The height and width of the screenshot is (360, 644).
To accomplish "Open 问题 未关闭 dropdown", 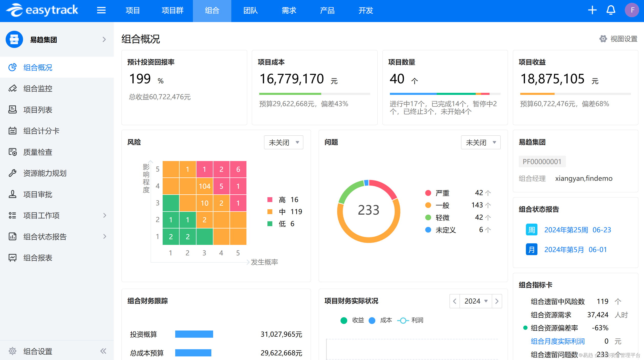I will click(x=481, y=142).
